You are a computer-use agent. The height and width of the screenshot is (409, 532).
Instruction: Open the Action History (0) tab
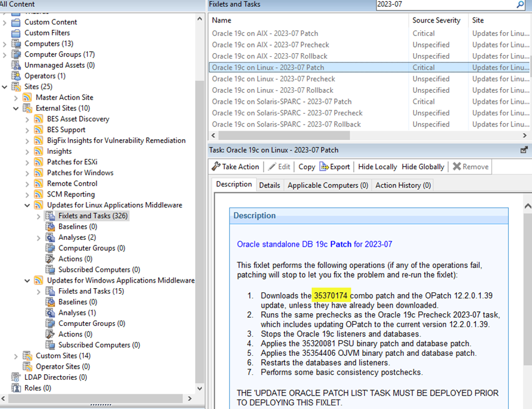[403, 186]
